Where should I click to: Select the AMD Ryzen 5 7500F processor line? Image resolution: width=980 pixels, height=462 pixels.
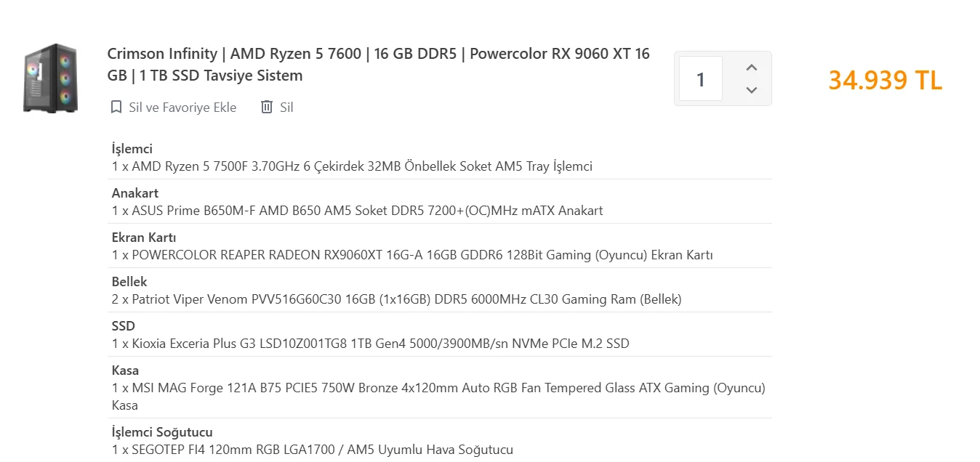352,166
